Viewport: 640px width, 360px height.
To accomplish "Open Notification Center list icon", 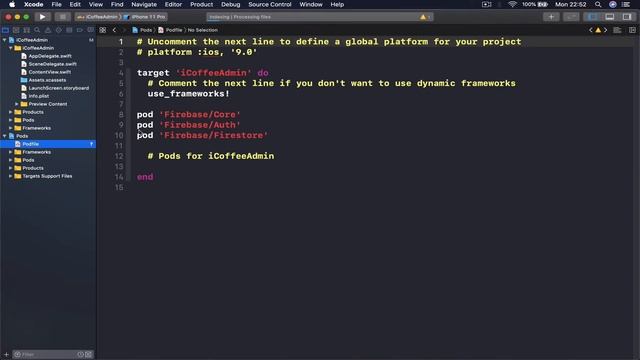I will 626,4.
